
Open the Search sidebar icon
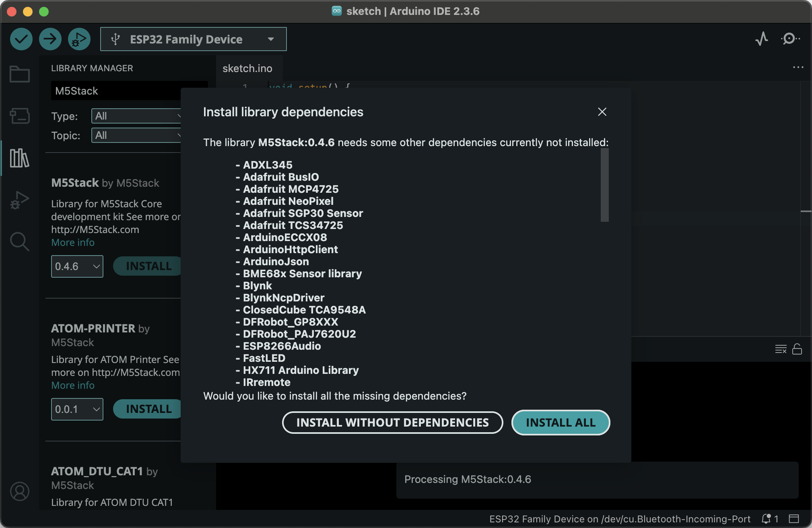19,241
